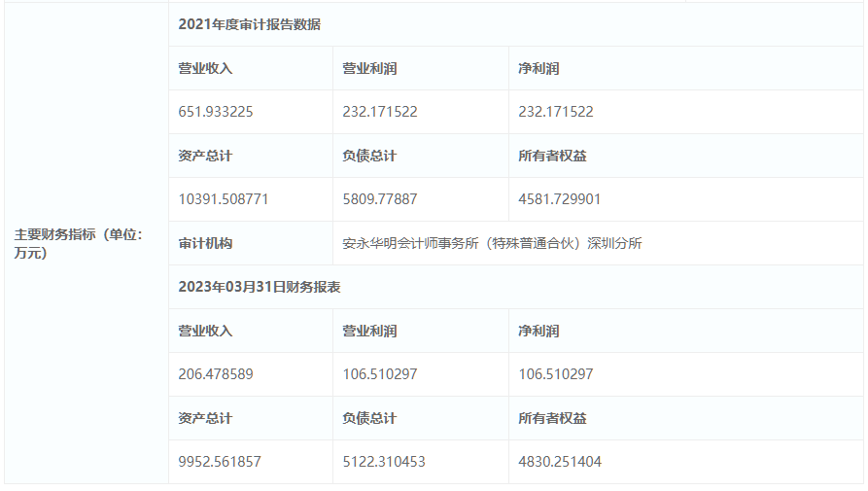Viewport: 868px width, 491px height.
Task: Select auditor name 安永华明会计师事务所 深圳分所
Action: pyautogui.click(x=492, y=243)
